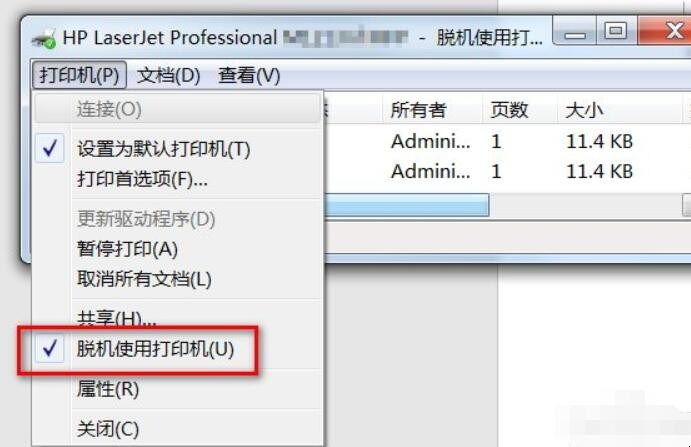Maximize the print queue window
Viewport: 691px width, 447px height.
616,31
